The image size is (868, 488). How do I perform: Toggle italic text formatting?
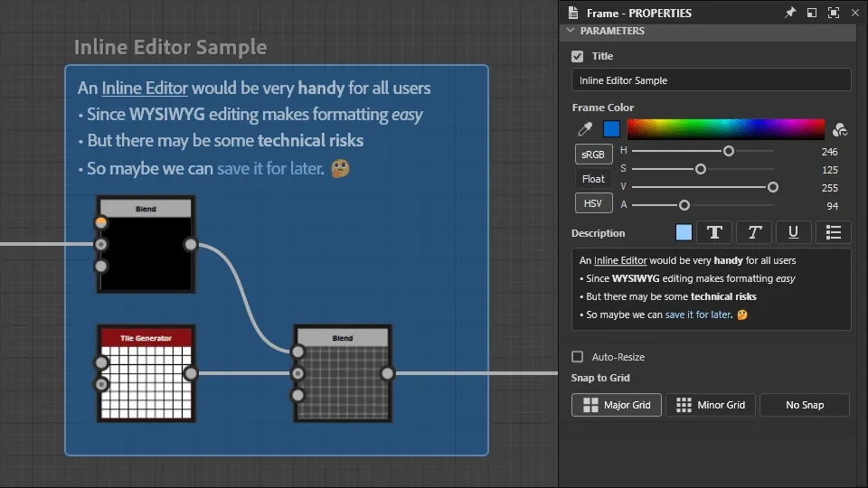pos(754,232)
